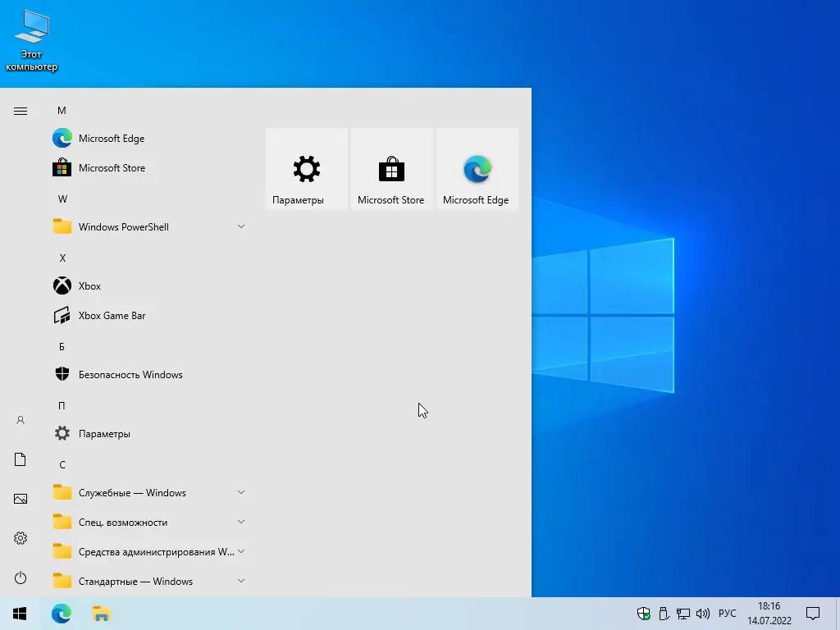Click the Параметры pinned tile
Viewport: 840px width, 630px height.
tap(307, 169)
